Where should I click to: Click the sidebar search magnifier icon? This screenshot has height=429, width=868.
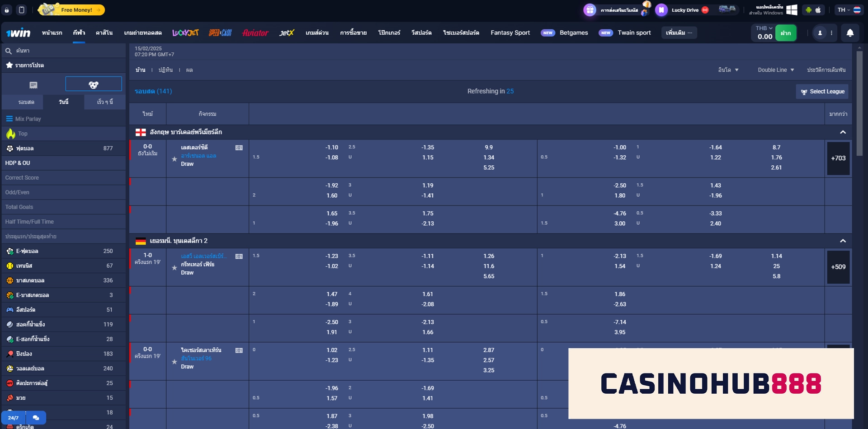click(8, 51)
